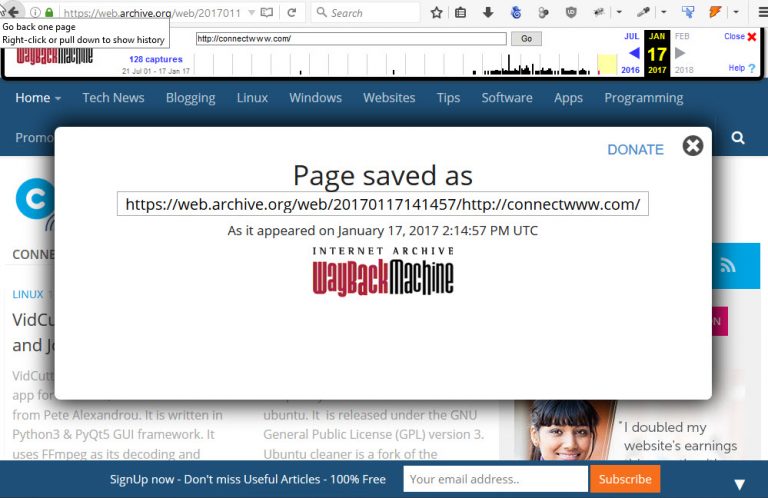Open the Tech News menu item
The height and width of the screenshot is (498, 768).
113,98
